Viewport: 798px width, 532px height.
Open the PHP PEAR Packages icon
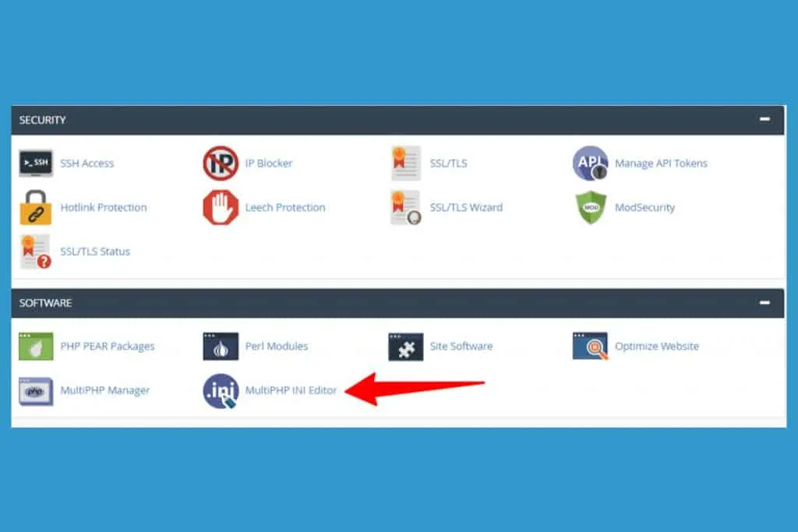point(36,347)
